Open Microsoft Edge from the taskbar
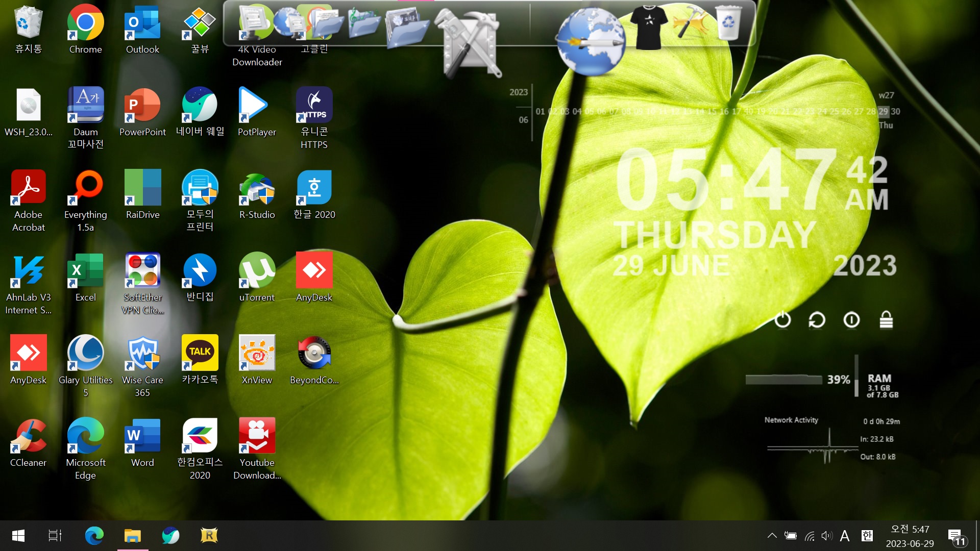980x551 pixels. click(x=94, y=536)
